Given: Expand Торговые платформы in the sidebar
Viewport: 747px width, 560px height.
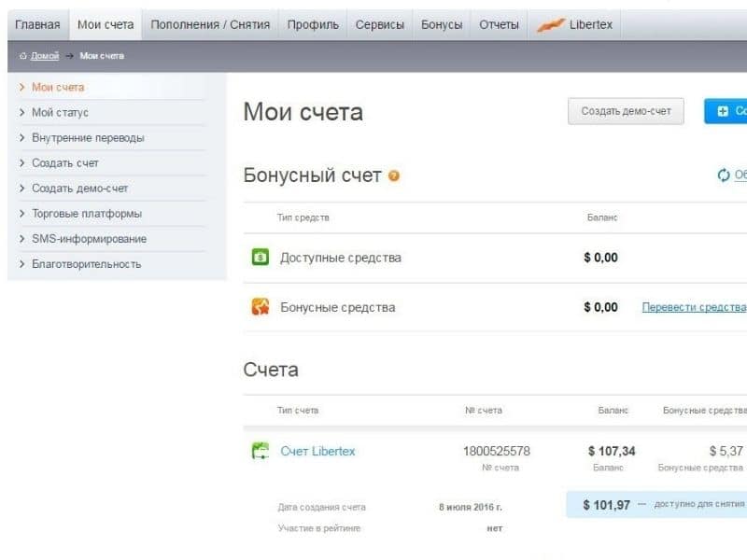Looking at the screenshot, I should coord(87,213).
